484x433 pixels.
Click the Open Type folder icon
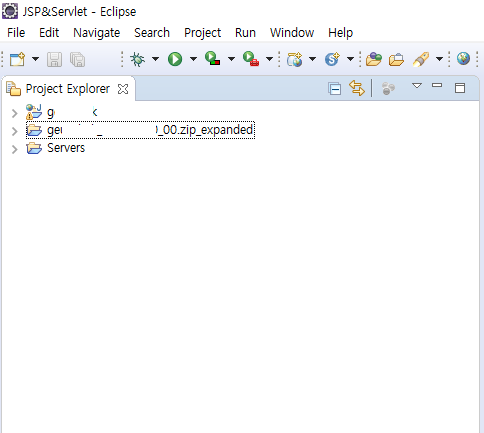coord(374,59)
